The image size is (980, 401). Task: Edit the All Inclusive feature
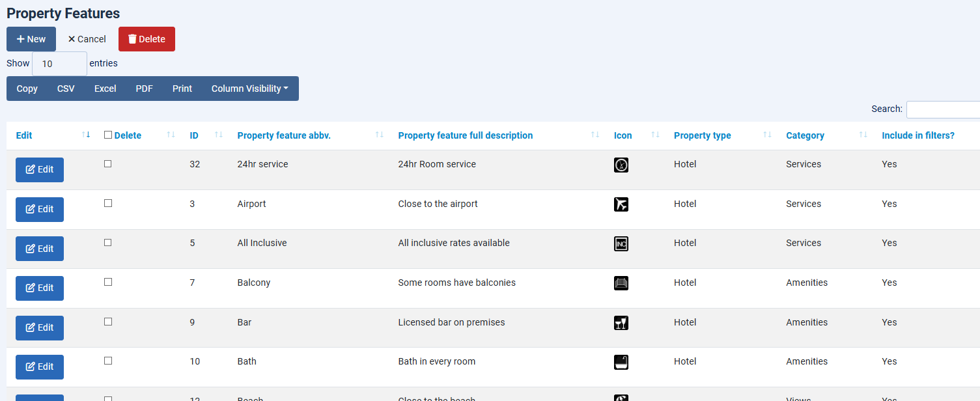40,249
